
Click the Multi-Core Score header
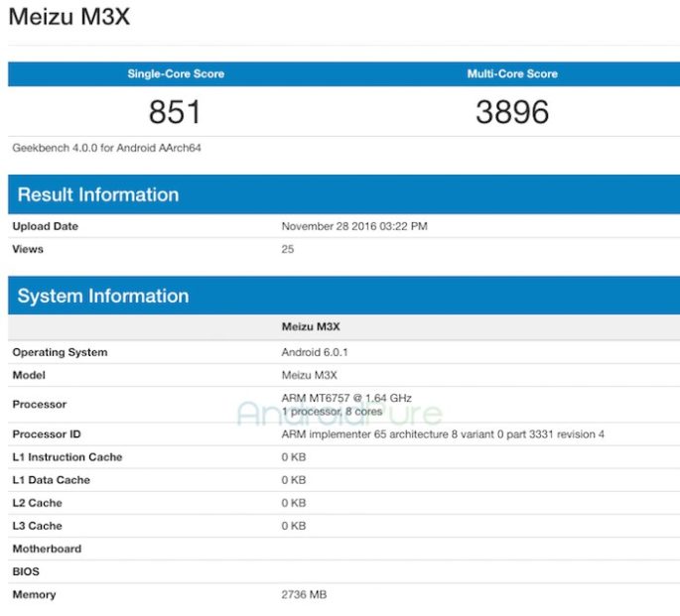pos(512,74)
